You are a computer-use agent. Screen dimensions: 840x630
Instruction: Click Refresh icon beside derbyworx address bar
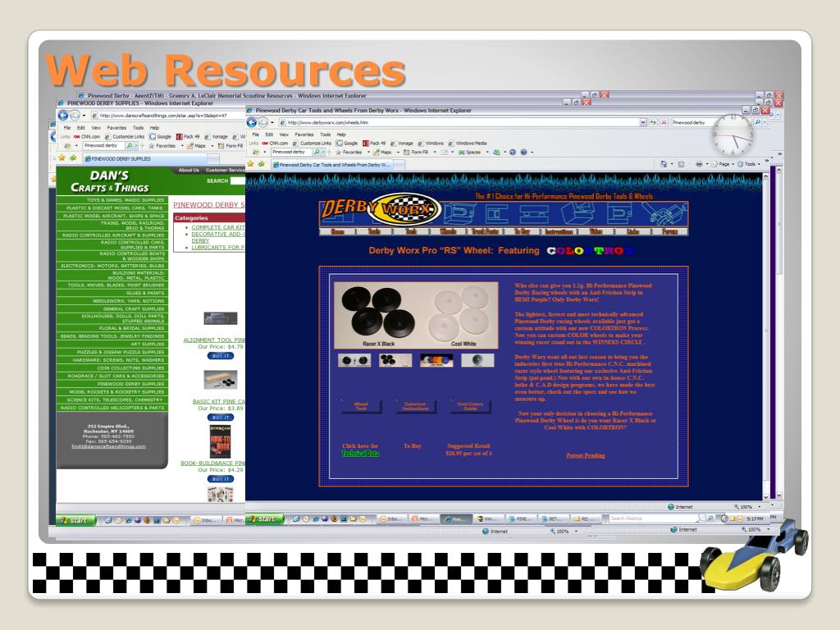[653, 122]
